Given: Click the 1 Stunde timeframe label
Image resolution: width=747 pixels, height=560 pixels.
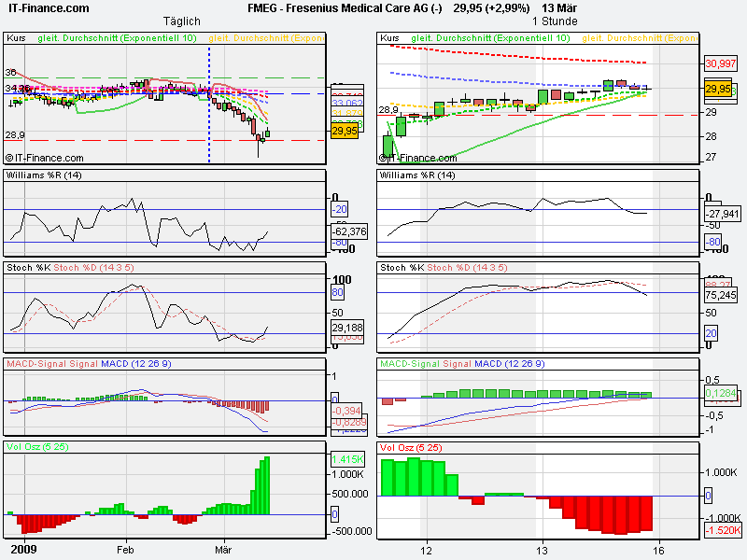Looking at the screenshot, I should [555, 21].
